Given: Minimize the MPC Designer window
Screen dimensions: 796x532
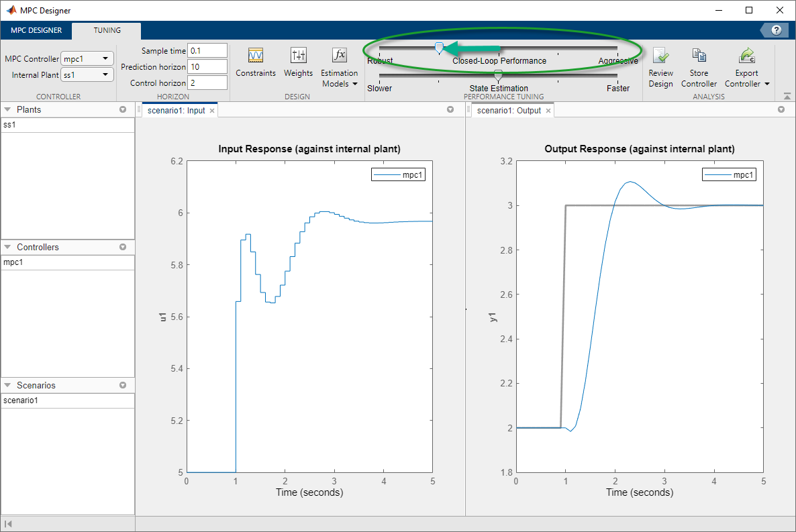Looking at the screenshot, I should pyautogui.click(x=719, y=10).
